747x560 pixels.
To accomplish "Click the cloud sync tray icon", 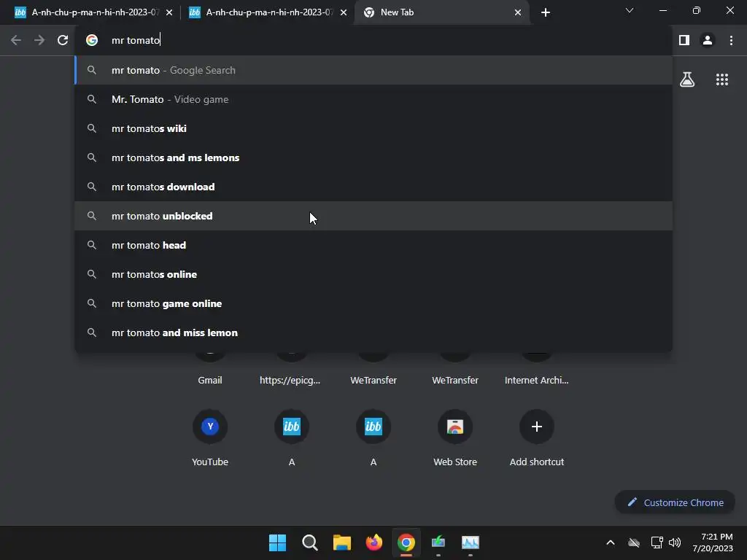I will 634,542.
